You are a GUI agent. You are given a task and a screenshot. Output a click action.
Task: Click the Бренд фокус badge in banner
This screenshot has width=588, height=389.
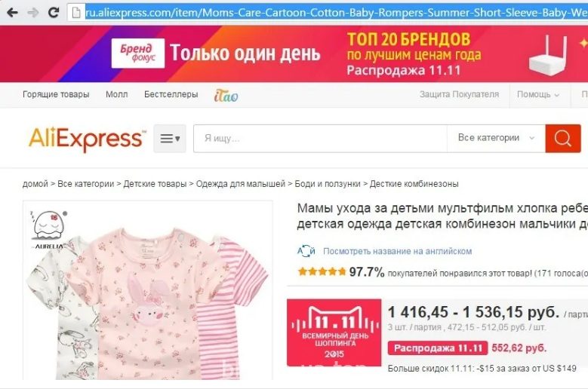[x=137, y=54]
